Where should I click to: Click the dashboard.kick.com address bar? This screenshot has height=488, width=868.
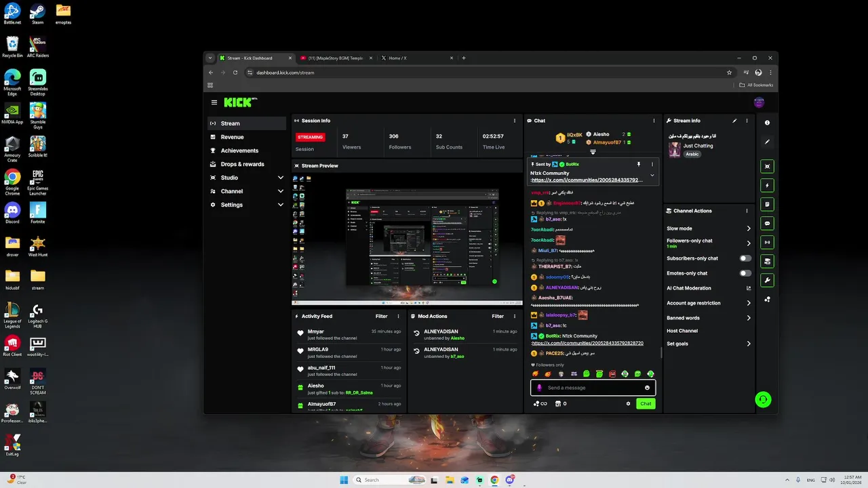coord(485,73)
